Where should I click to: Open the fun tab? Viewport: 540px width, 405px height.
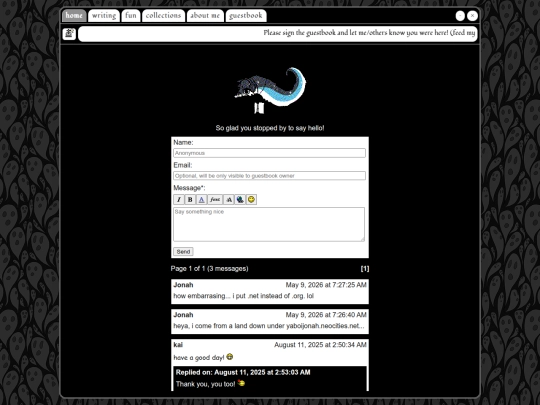(x=131, y=15)
